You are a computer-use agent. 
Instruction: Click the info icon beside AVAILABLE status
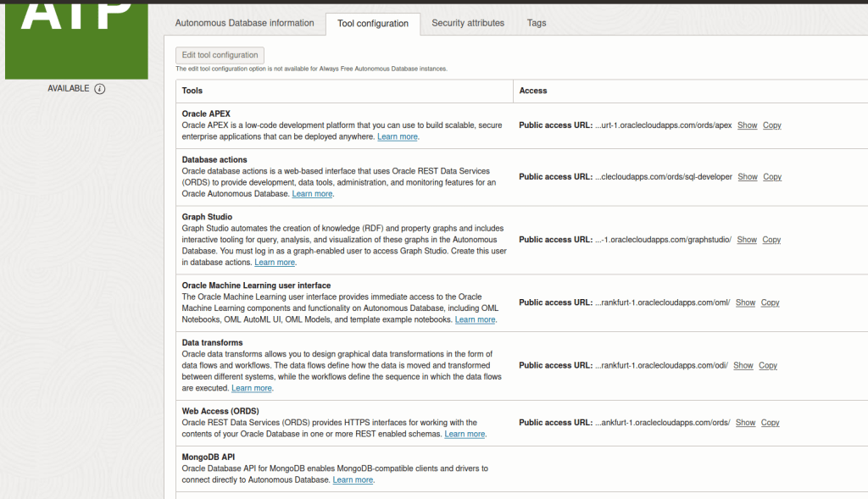point(100,89)
